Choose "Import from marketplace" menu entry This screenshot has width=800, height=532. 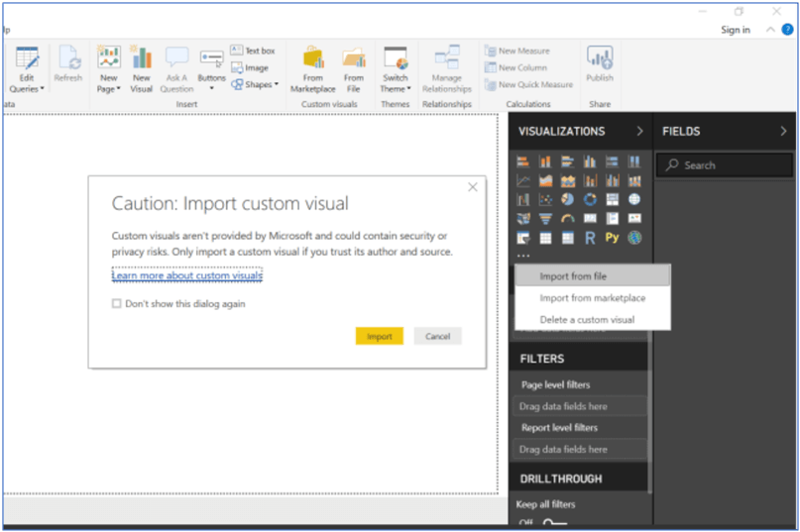(592, 298)
